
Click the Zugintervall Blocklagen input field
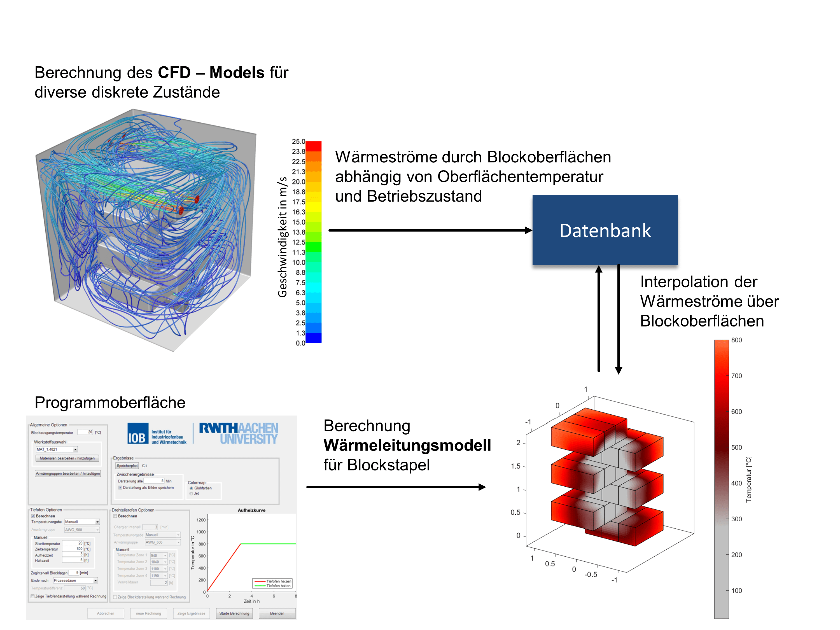point(74,573)
